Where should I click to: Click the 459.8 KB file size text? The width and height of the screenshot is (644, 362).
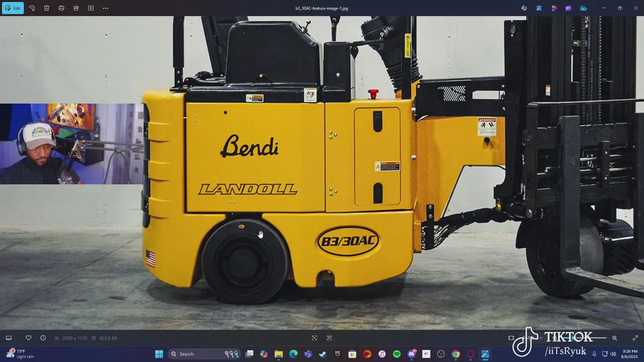pos(108,338)
